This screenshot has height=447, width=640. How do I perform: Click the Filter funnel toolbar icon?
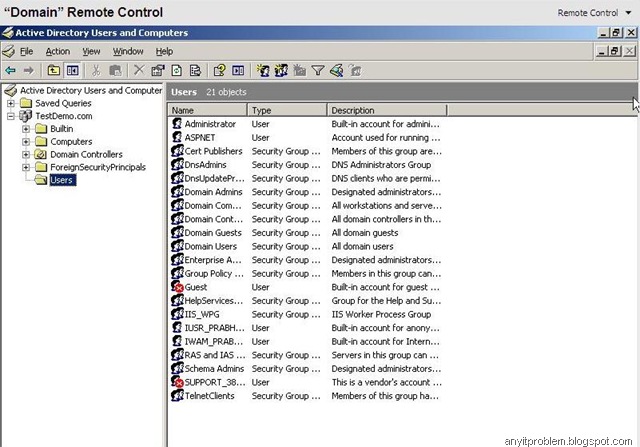click(318, 71)
